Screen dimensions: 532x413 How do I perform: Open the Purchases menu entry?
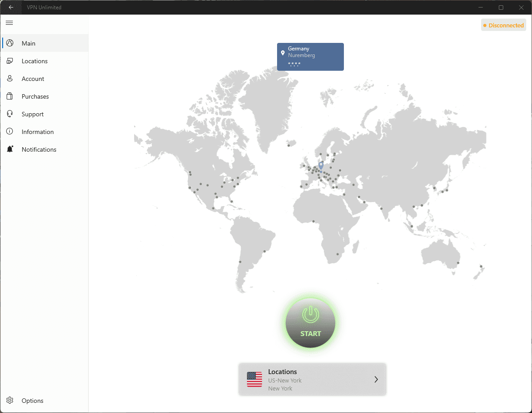[35, 96]
